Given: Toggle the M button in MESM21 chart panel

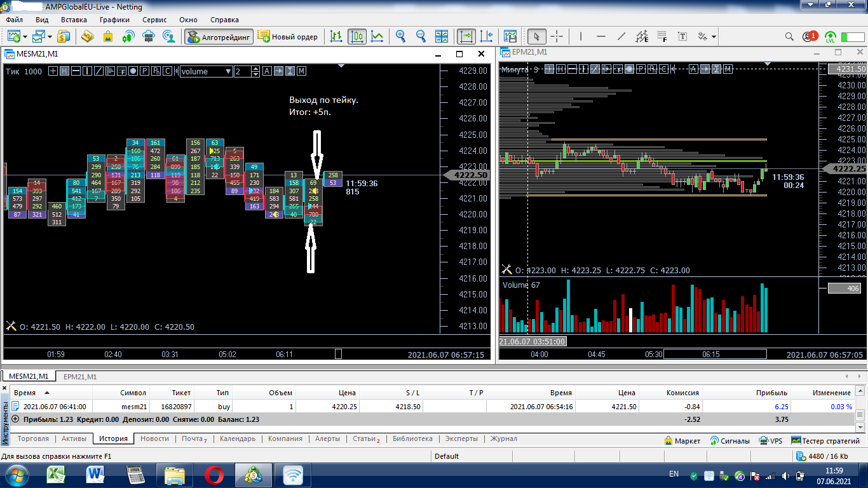Looking at the screenshot, I should [301, 71].
